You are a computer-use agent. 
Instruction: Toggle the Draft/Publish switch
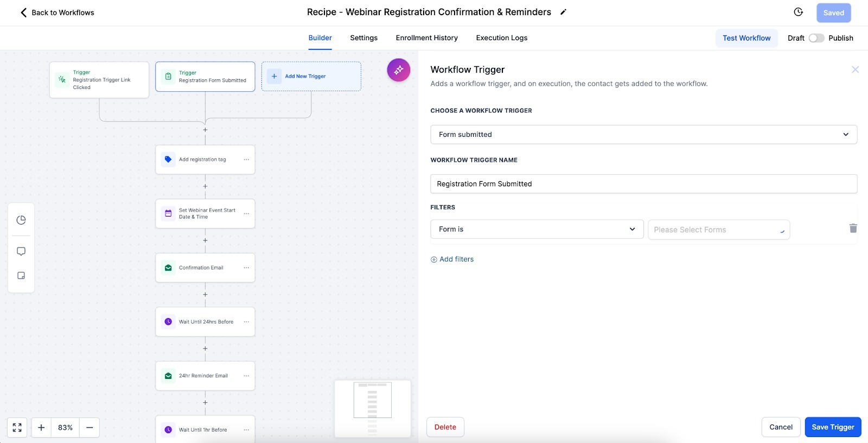click(816, 38)
